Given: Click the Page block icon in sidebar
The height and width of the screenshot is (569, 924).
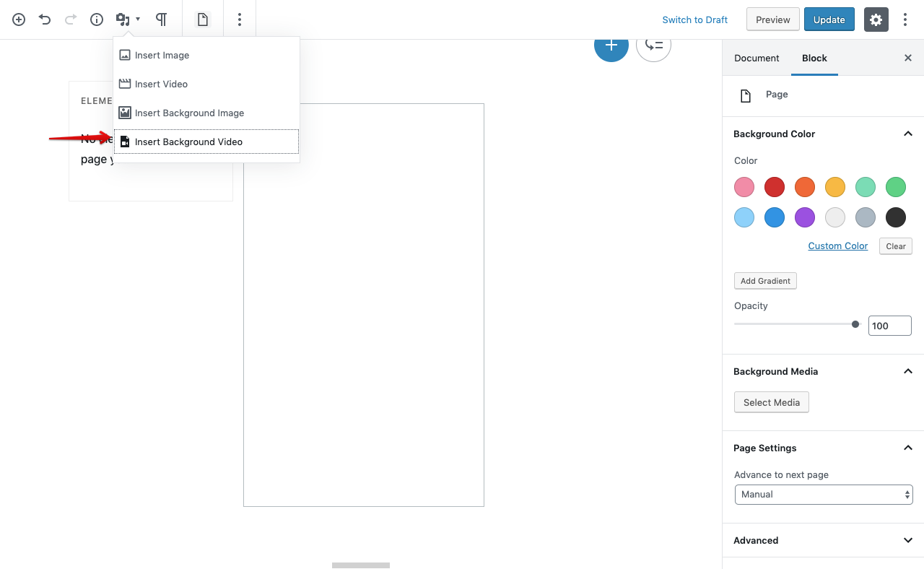Looking at the screenshot, I should 746,95.
